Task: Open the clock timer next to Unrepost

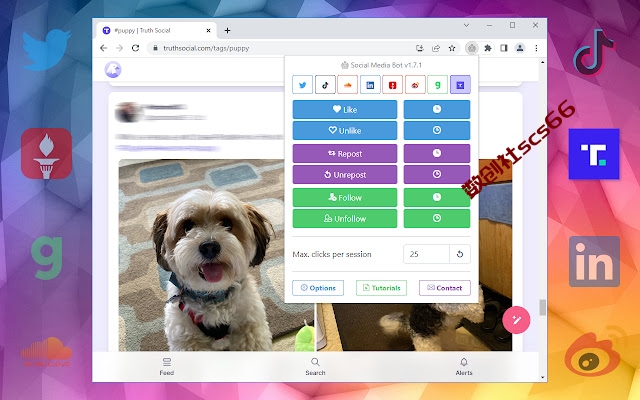Action: point(437,175)
